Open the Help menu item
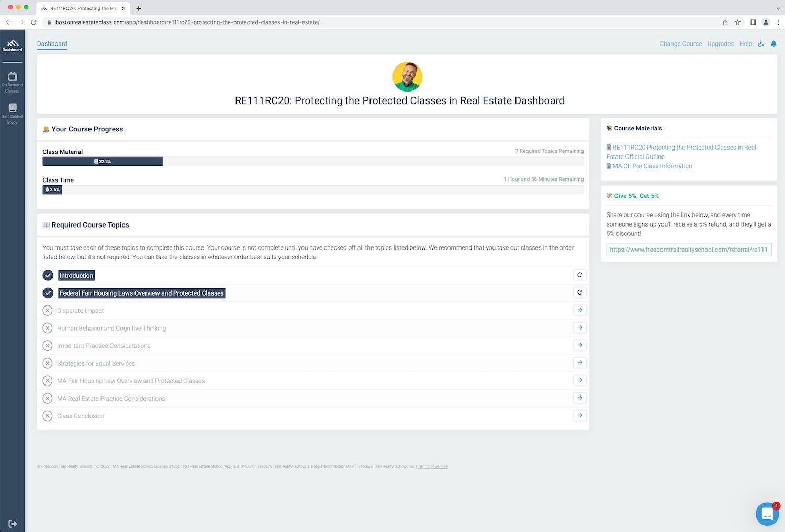This screenshot has height=532, width=785. (745, 44)
